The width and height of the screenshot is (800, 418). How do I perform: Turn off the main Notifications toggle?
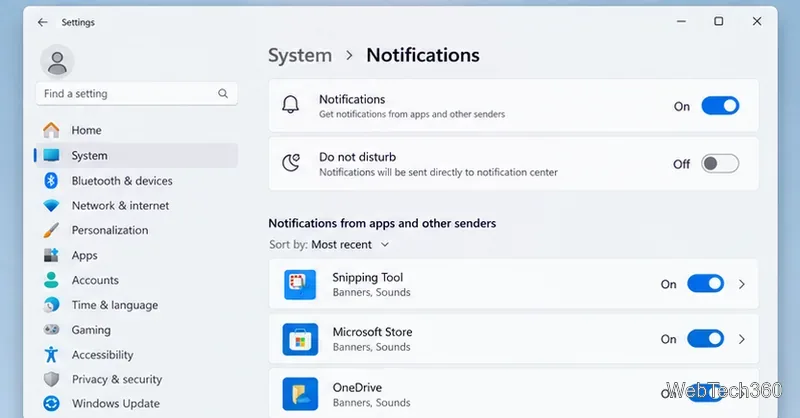tap(720, 106)
